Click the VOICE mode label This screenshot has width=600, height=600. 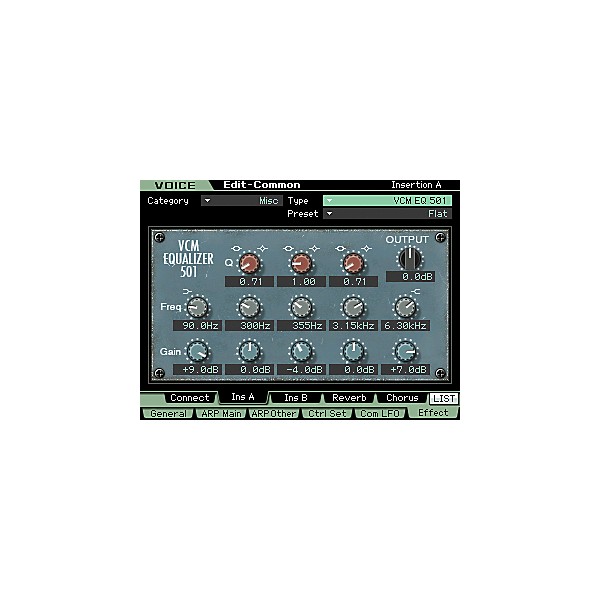[x=175, y=185]
